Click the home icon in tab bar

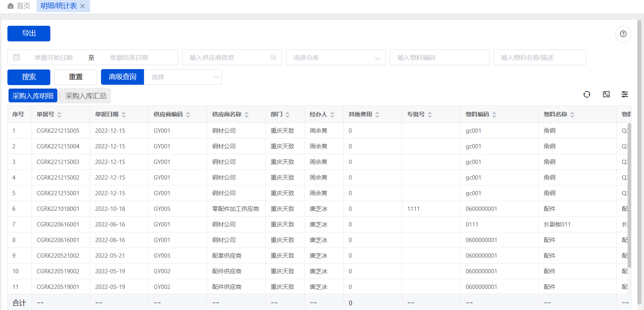coord(11,6)
